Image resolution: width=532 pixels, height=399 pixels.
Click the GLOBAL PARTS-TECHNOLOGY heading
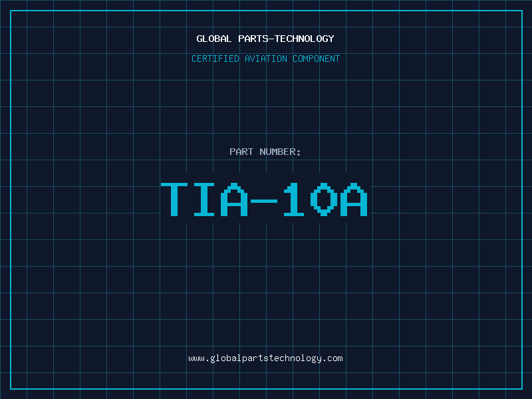(x=265, y=39)
